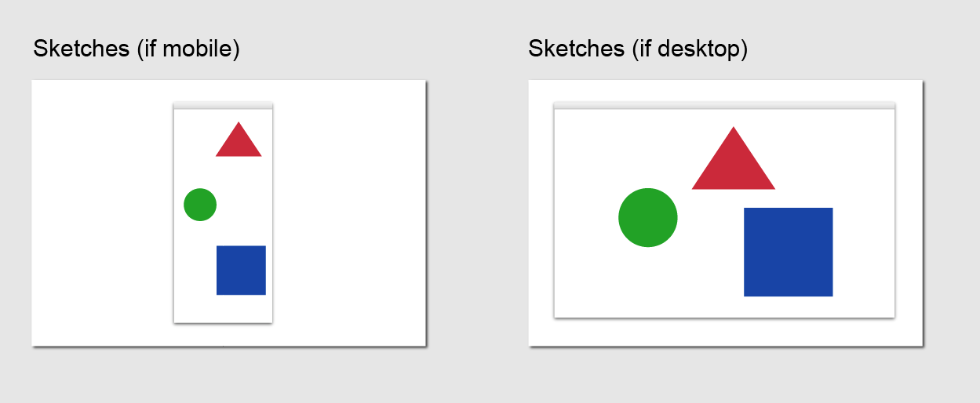Click blank space inside the narrow mobile canvas bottom
Viewport: 980px width, 403px height.
223,309
